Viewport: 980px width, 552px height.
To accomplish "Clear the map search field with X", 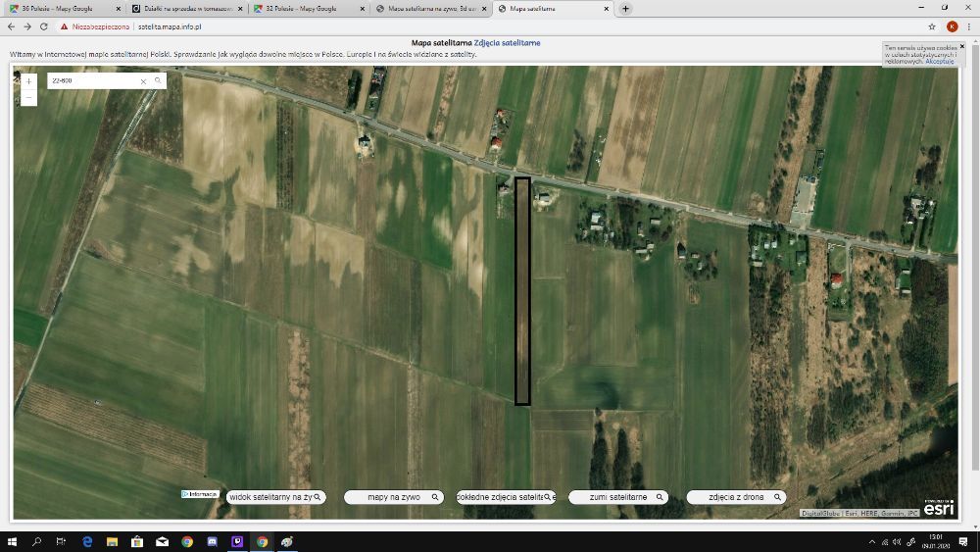I will [x=143, y=81].
